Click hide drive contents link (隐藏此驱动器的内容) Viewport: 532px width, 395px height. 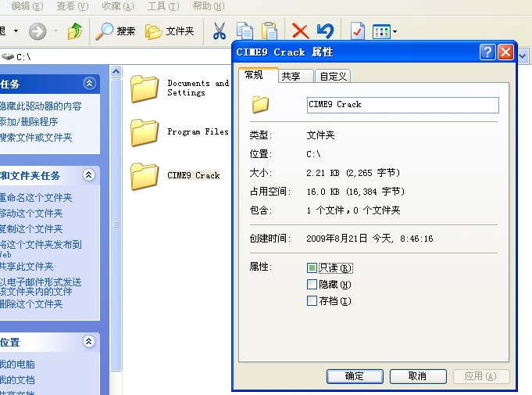(x=41, y=106)
